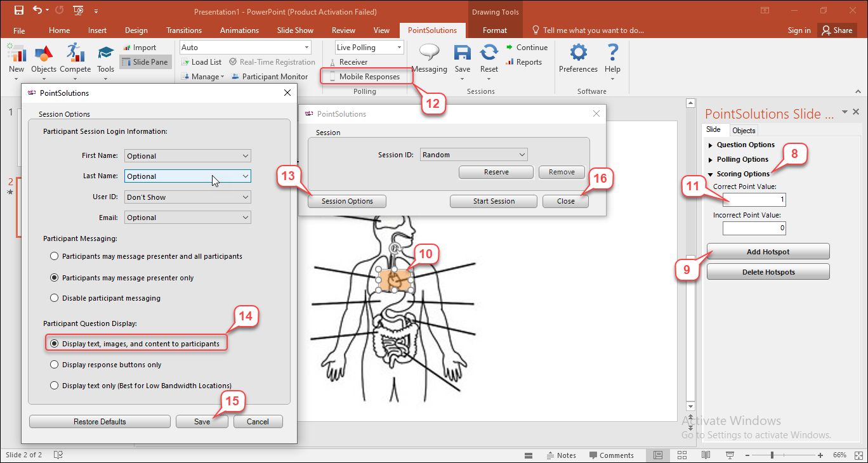Click Start From Beginning icon in title bar
Viewport: 868px width, 463px height.
(x=78, y=11)
